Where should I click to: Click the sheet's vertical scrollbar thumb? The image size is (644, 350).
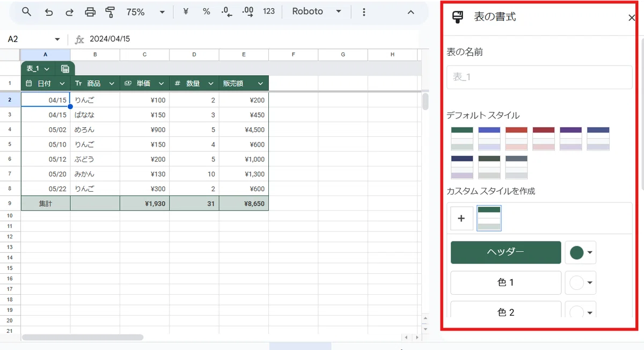(425, 101)
